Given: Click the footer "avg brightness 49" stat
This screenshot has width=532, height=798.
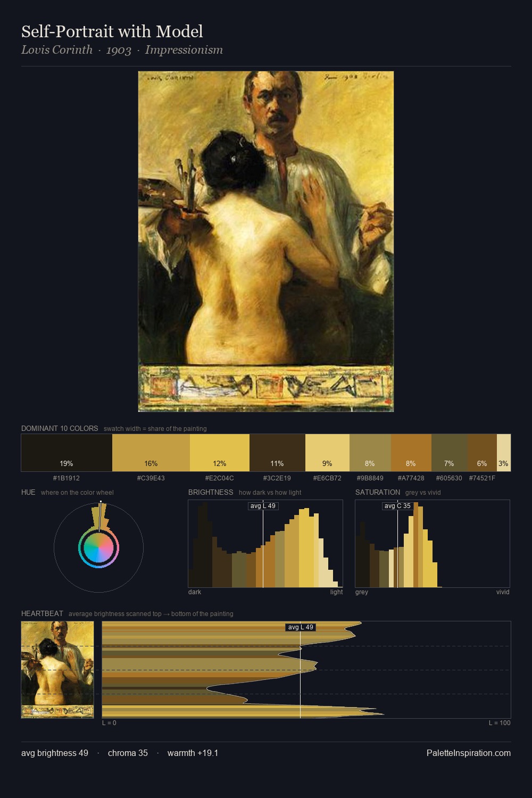Looking at the screenshot, I should click(x=55, y=753).
